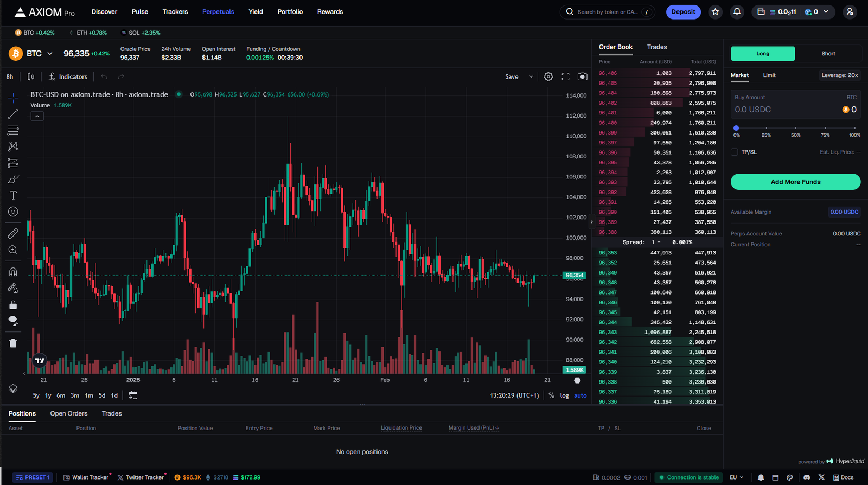Open the watchlist star icon
This screenshot has height=485, width=868.
pyautogui.click(x=716, y=12)
